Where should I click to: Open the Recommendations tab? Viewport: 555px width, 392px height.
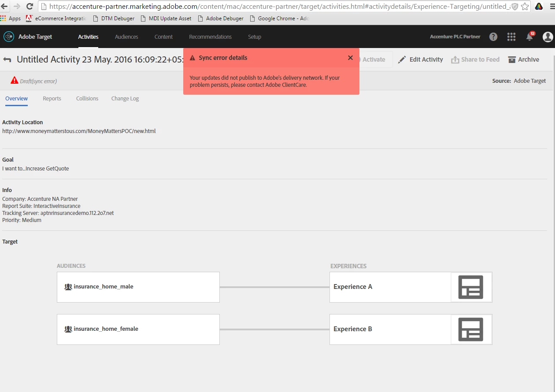click(210, 37)
